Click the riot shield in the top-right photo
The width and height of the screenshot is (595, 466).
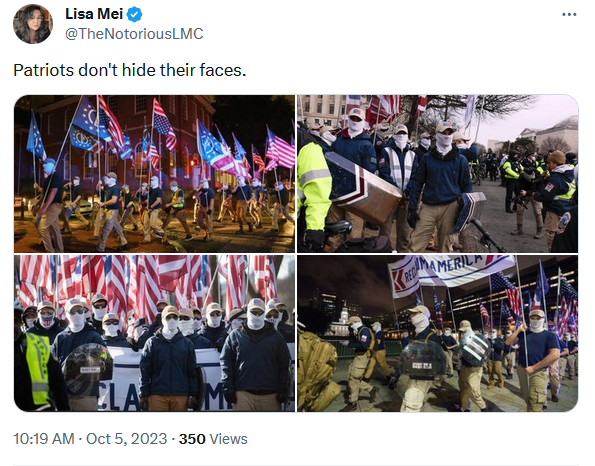(362, 189)
